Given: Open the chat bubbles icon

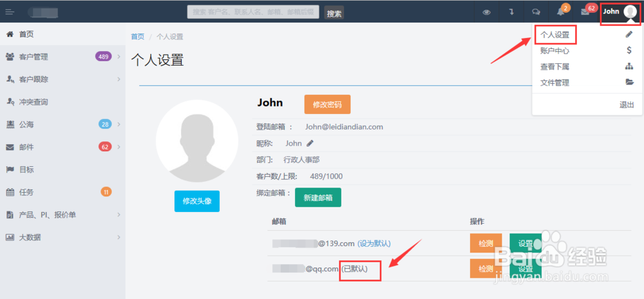Looking at the screenshot, I should (536, 12).
